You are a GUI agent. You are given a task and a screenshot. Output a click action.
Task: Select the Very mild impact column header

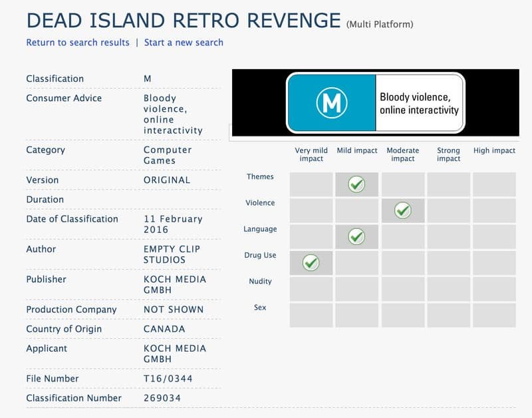tap(311, 154)
